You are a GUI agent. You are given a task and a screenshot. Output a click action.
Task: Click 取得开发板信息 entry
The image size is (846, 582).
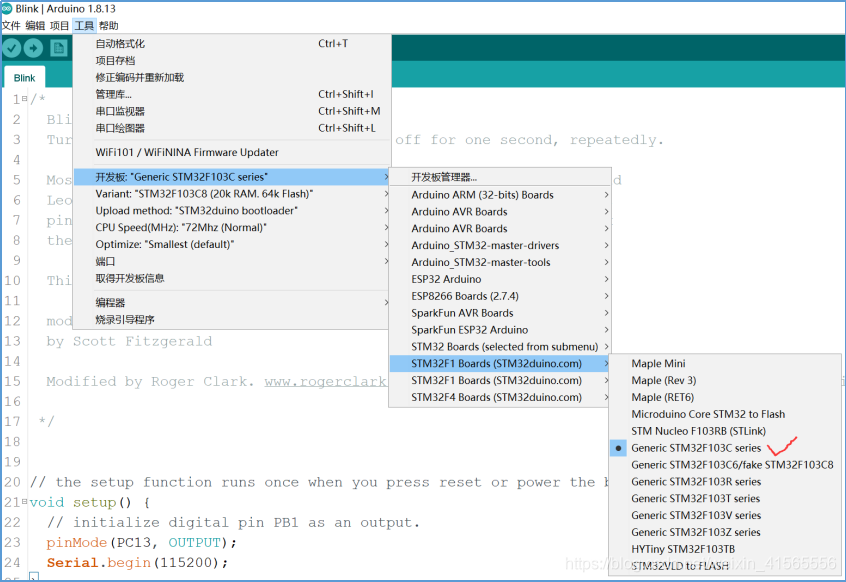point(232,278)
